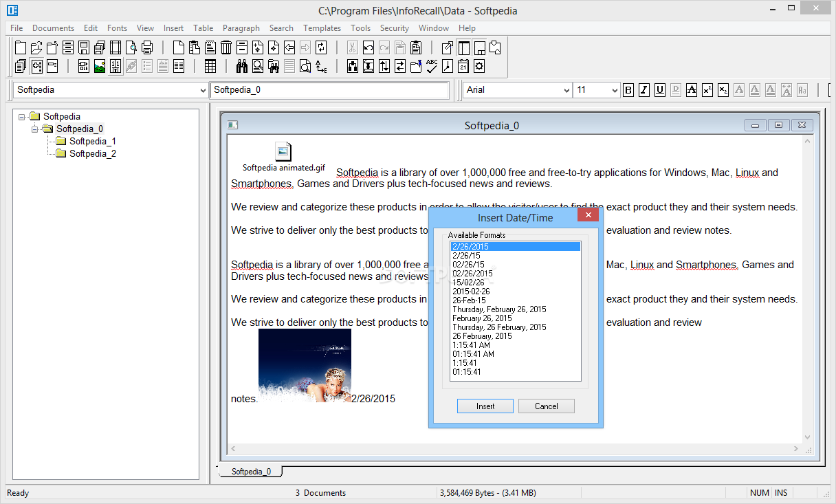Screen dimensions: 836x504
Task: Click the document's vertical scrollbar down arrow
Action: [808, 437]
